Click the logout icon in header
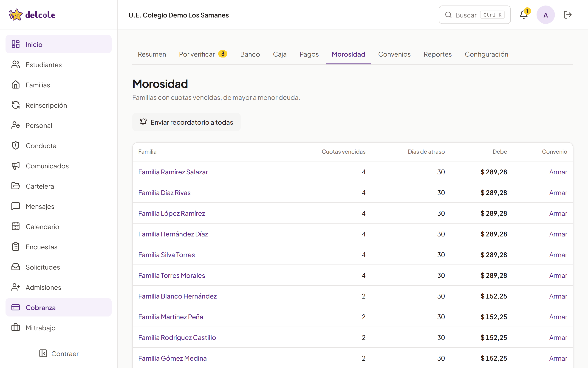588x368 pixels. [x=568, y=15]
